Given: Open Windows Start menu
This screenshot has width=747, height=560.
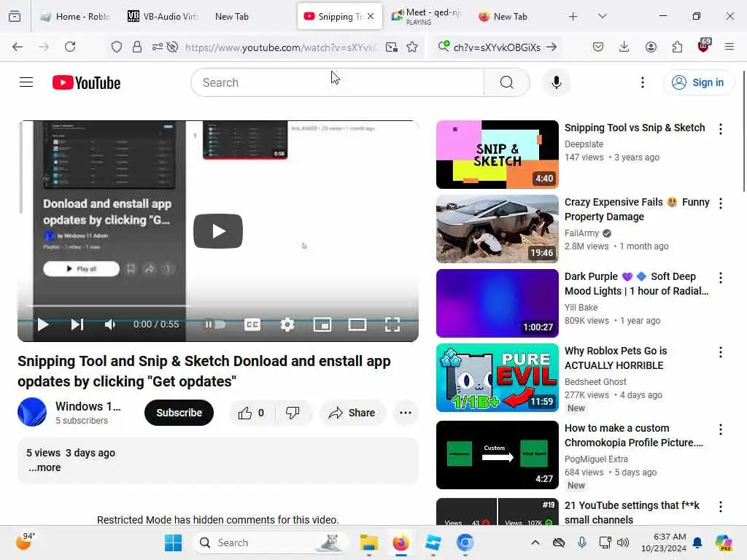Looking at the screenshot, I should pyautogui.click(x=173, y=542).
